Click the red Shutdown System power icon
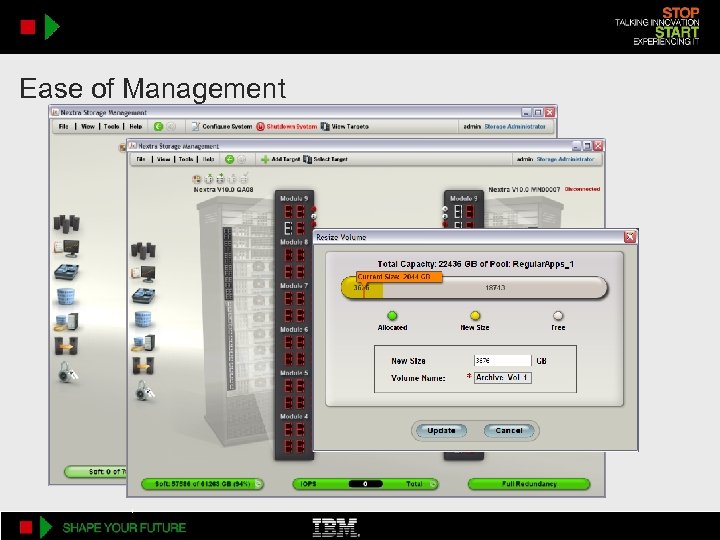The width and height of the screenshot is (720, 540). tap(260, 126)
